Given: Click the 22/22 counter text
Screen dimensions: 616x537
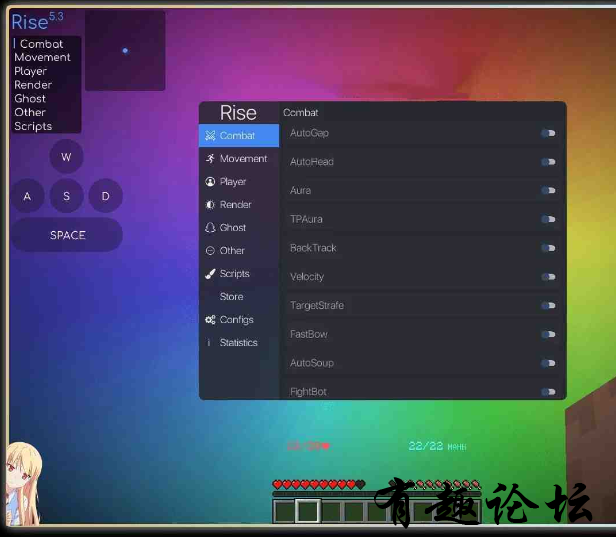Looking at the screenshot, I should click(x=425, y=446).
